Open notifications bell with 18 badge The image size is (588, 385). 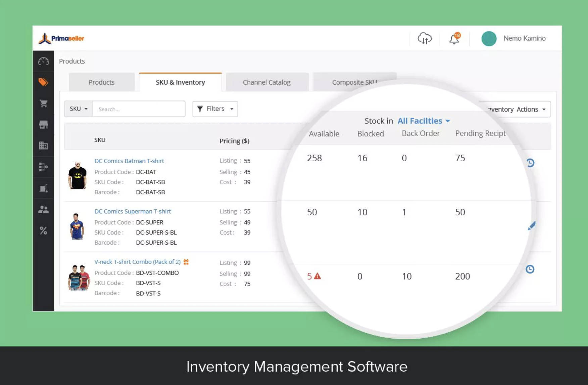click(454, 38)
